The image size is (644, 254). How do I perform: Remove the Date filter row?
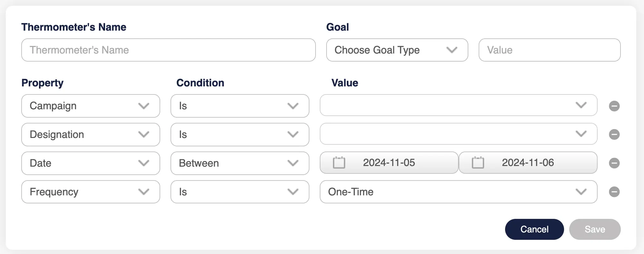coord(614,163)
